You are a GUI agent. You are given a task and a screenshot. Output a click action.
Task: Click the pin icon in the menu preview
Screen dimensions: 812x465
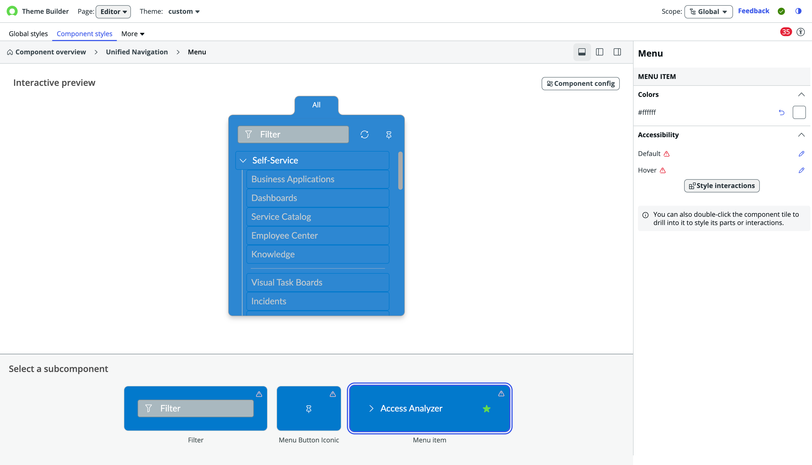[x=389, y=134]
